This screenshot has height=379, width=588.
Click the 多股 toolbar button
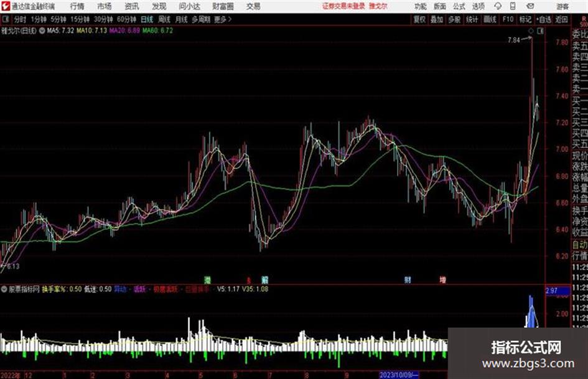pos(454,19)
